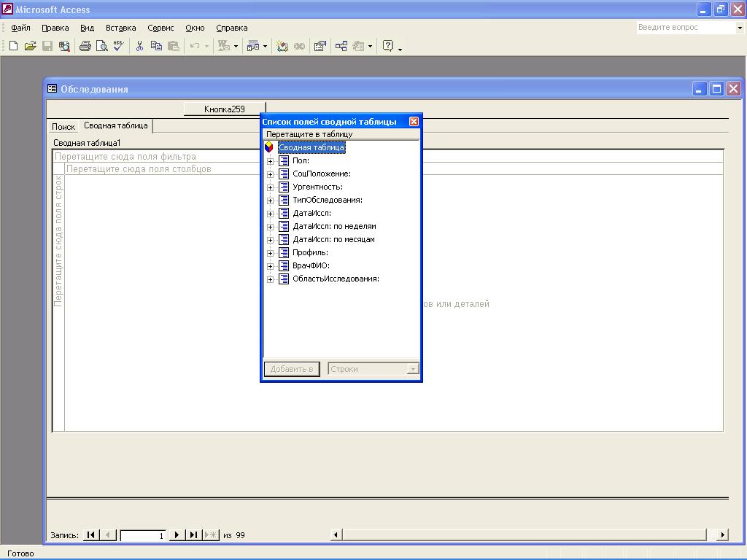747x560 pixels.
Task: Click the Office Links Word icon
Action: (223, 46)
